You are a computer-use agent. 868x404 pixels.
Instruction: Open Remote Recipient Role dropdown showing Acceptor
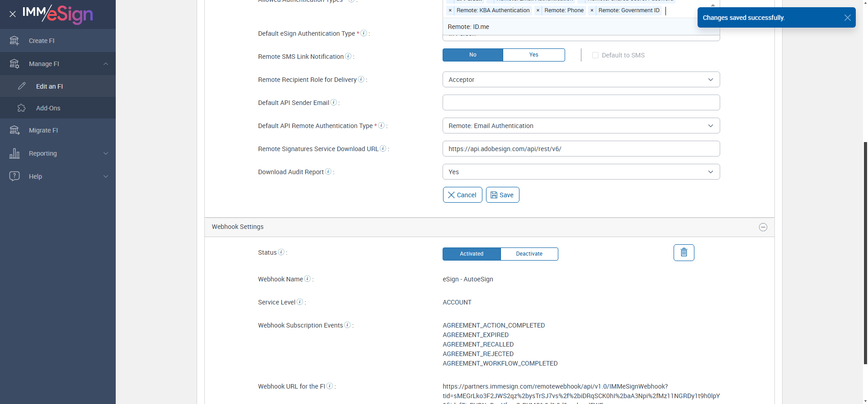click(581, 80)
